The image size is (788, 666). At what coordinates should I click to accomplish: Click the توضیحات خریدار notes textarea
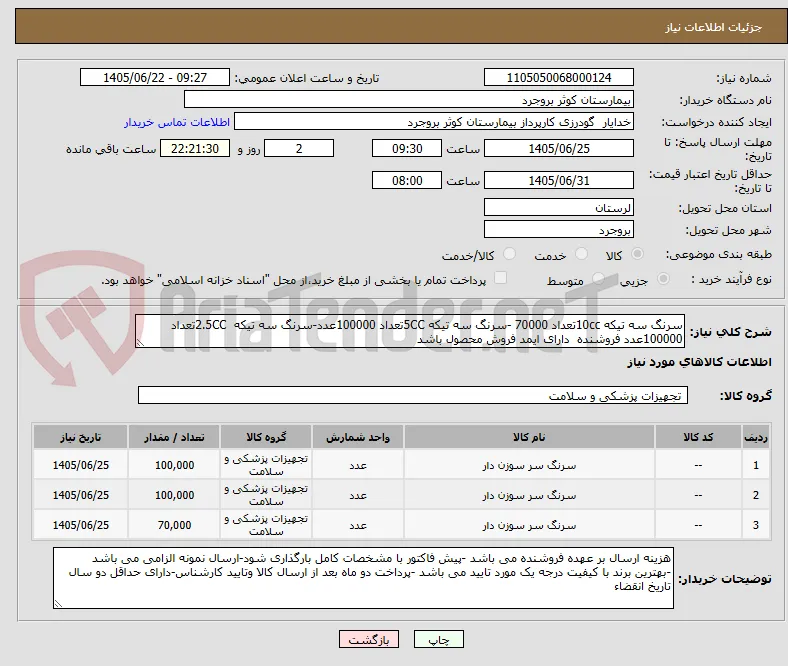pyautogui.click(x=363, y=578)
